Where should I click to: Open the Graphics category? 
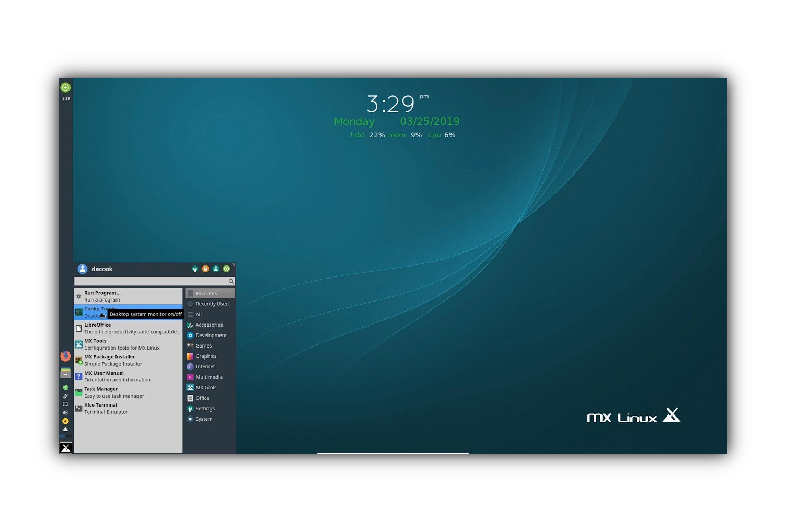(210, 356)
